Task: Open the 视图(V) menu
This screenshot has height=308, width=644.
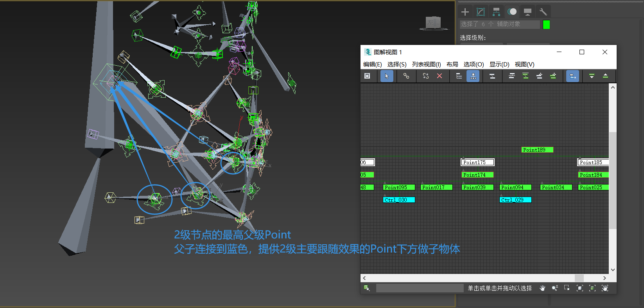Action: click(x=524, y=64)
